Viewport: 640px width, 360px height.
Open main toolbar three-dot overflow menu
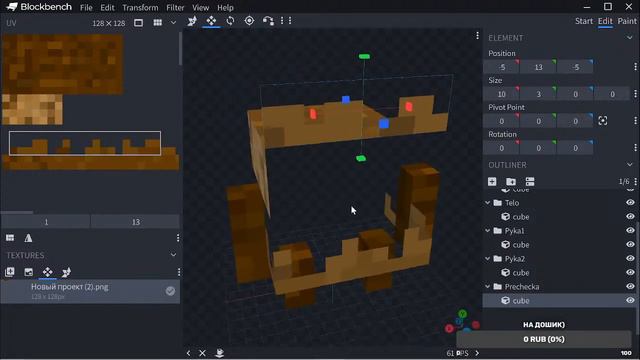pos(290,21)
